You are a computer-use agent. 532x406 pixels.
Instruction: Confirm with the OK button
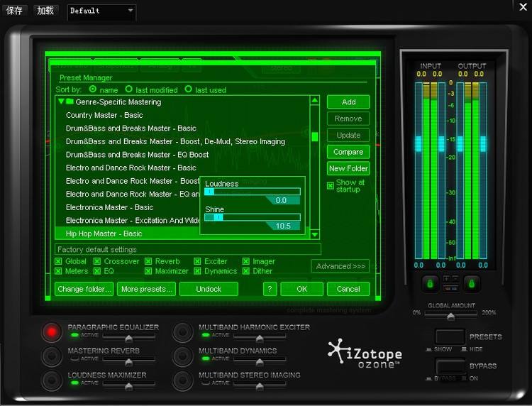tap(302, 289)
